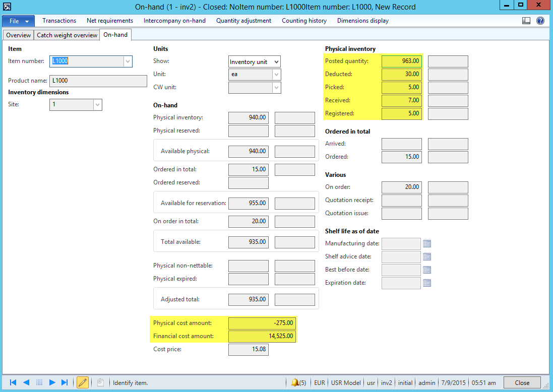Image resolution: width=553 pixels, height=392 pixels.
Task: Click the Posted quantity field
Action: coord(402,61)
